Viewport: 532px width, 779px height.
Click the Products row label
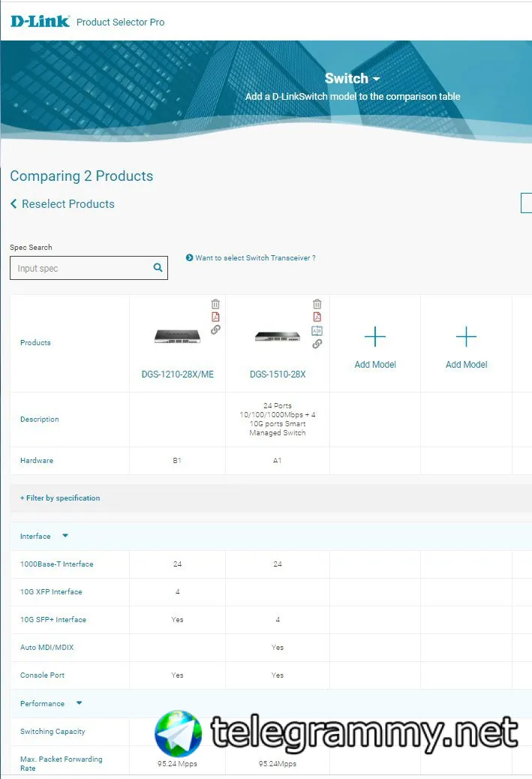click(x=35, y=343)
